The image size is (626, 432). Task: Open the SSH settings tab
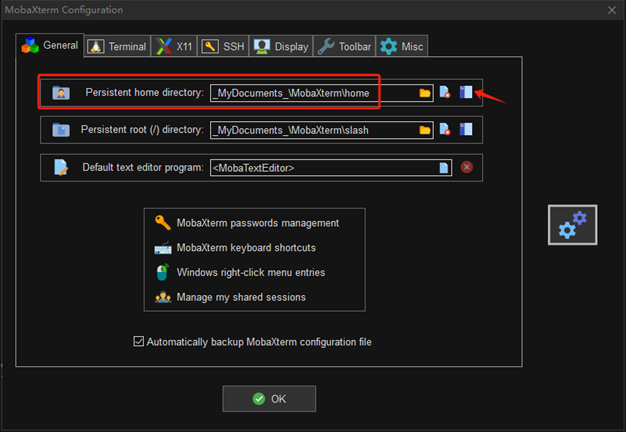223,46
